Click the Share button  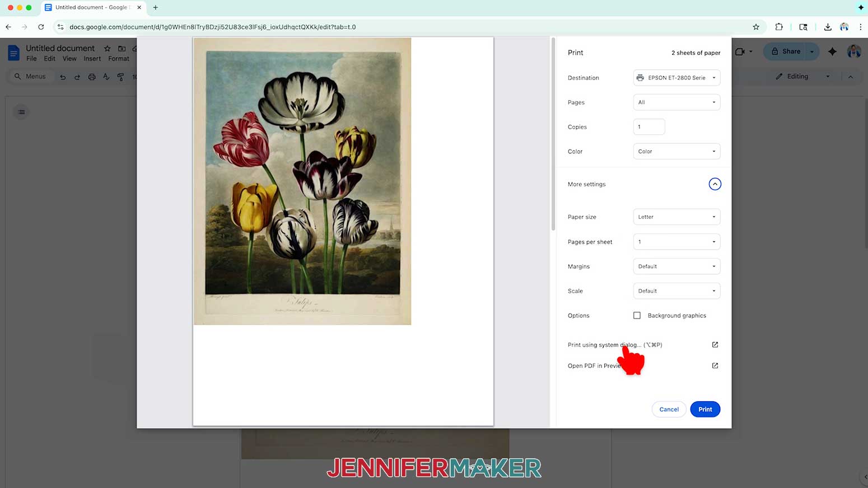(785, 51)
